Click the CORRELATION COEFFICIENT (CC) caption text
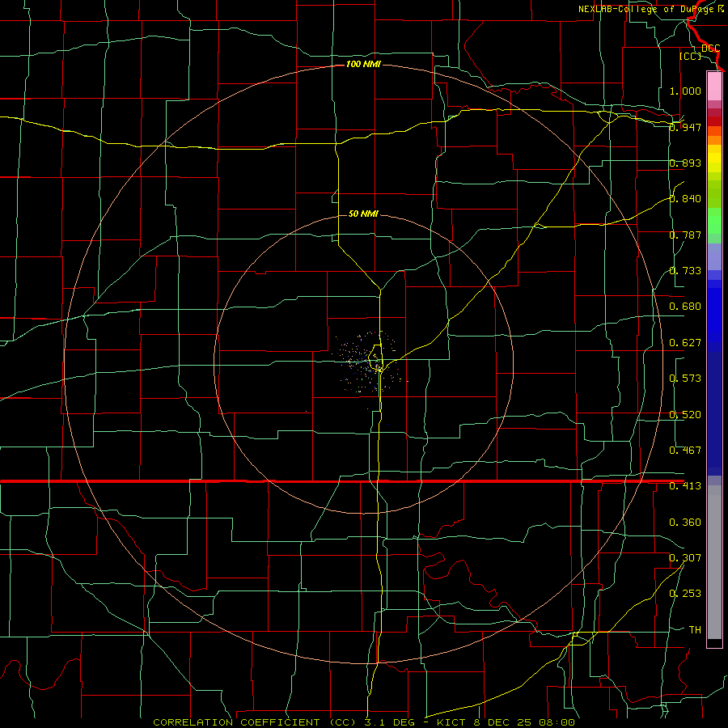The height and width of the screenshot is (728, 728). pos(255,722)
